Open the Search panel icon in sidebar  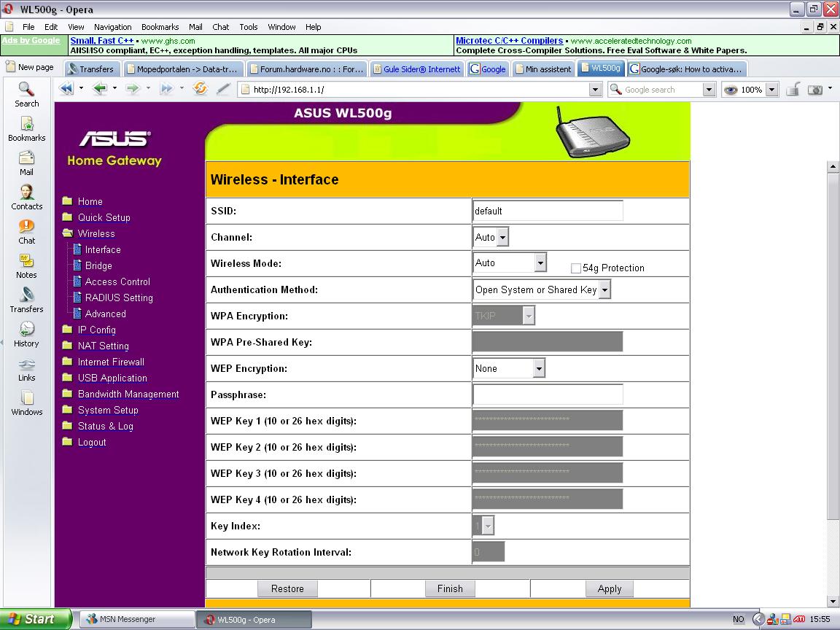26,94
